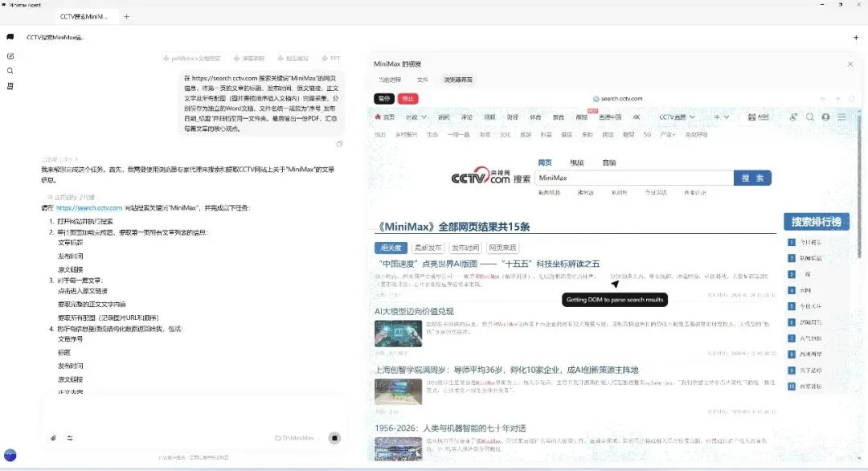Open a new chat with the pencil icon
The image size is (868, 471).
click(x=10, y=55)
